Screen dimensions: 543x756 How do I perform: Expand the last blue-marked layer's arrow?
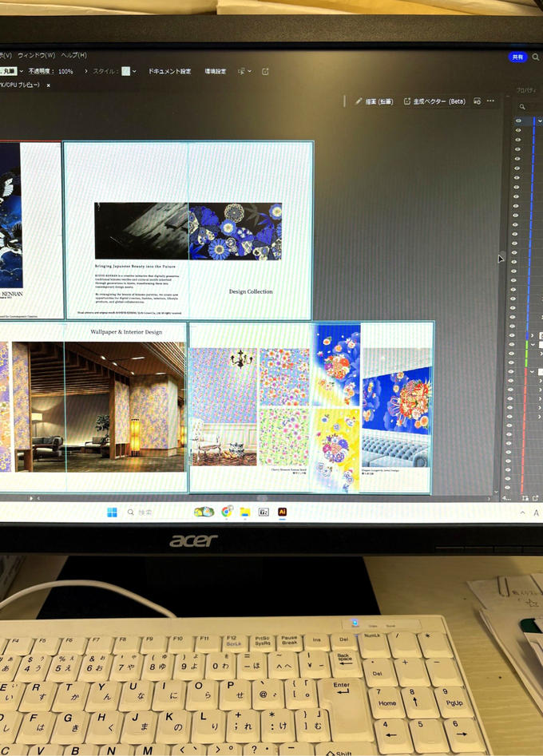pyautogui.click(x=533, y=335)
